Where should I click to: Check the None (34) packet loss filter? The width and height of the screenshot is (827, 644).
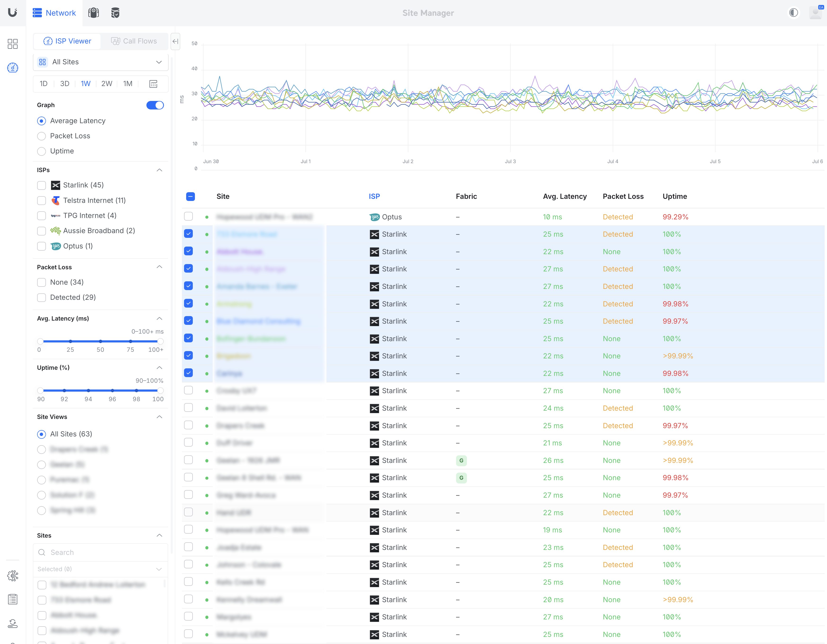[x=42, y=282]
